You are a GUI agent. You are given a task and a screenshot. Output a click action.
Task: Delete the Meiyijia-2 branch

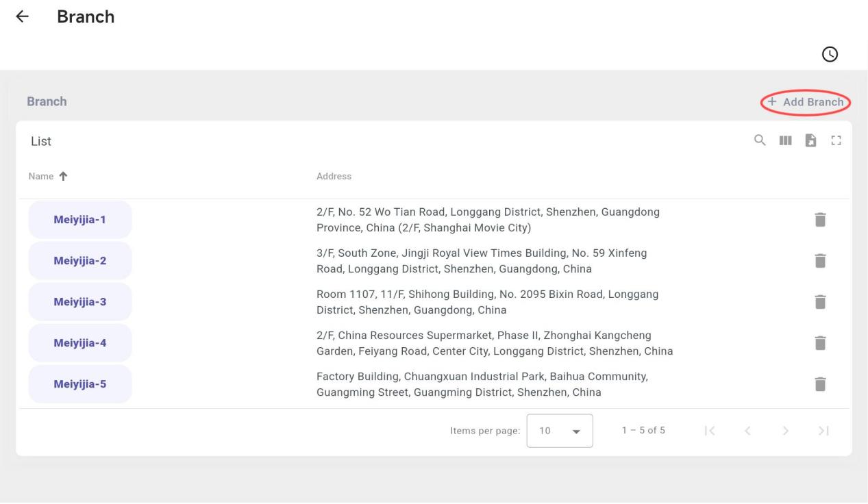point(820,261)
